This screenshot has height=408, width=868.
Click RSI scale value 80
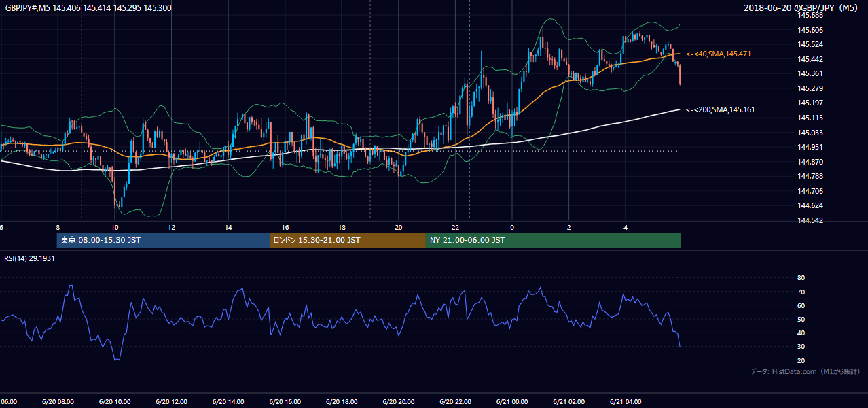click(x=801, y=278)
